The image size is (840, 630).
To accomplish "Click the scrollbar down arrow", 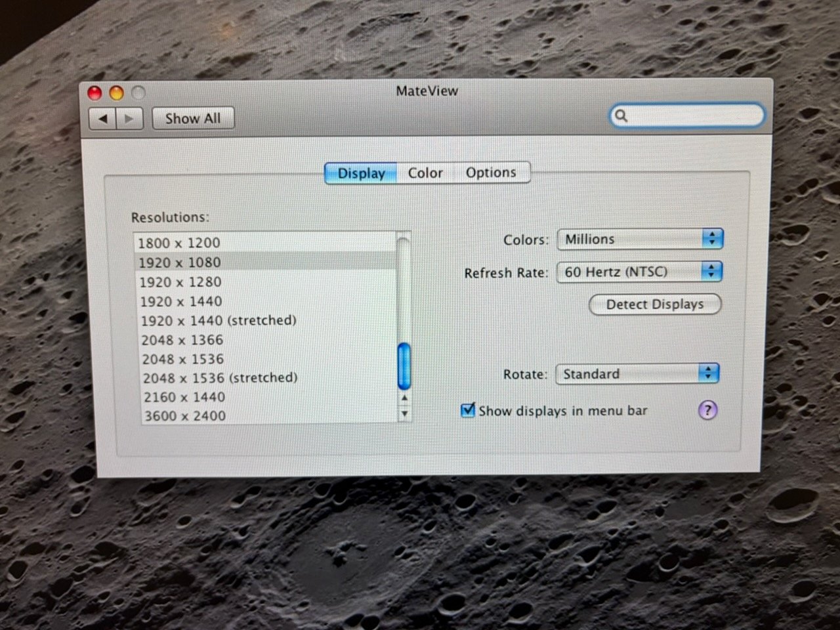I will pos(404,413).
